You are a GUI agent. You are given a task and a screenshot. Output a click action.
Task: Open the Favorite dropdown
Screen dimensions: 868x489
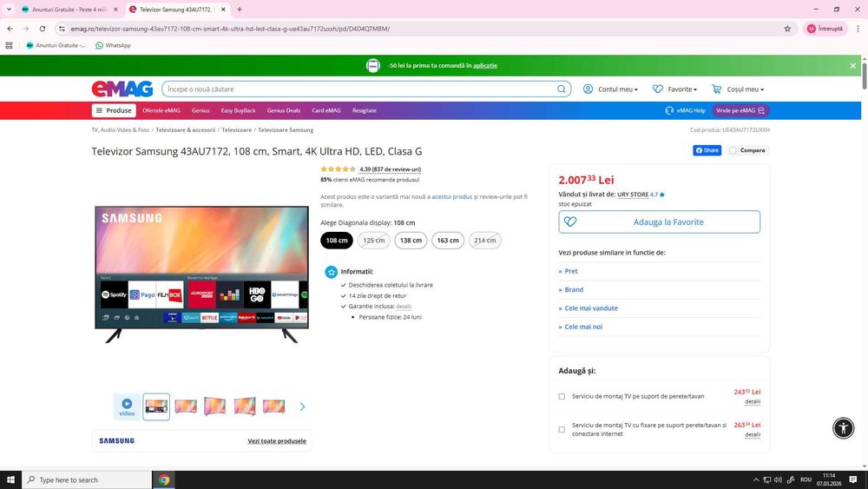tap(674, 89)
